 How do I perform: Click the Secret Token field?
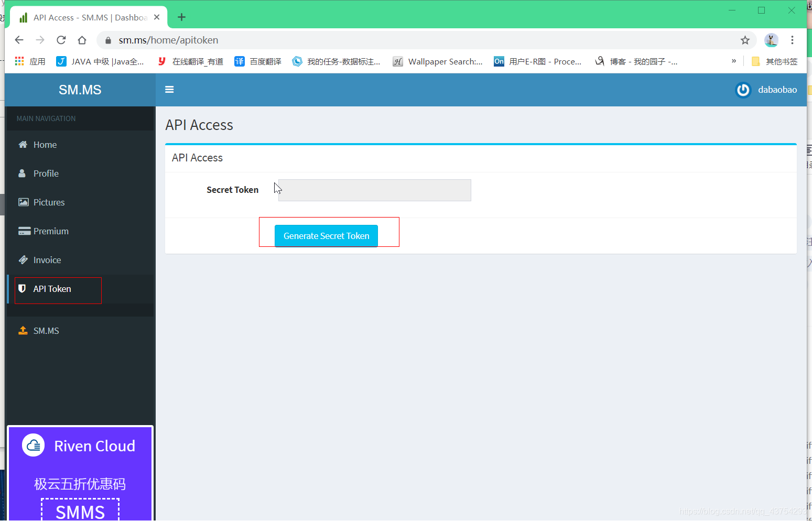[375, 190]
